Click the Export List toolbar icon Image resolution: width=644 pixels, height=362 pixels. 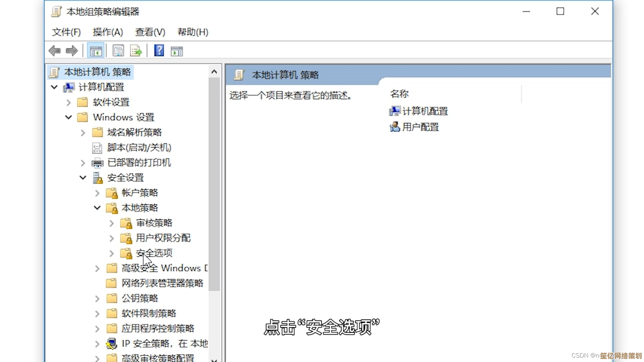[x=136, y=51]
